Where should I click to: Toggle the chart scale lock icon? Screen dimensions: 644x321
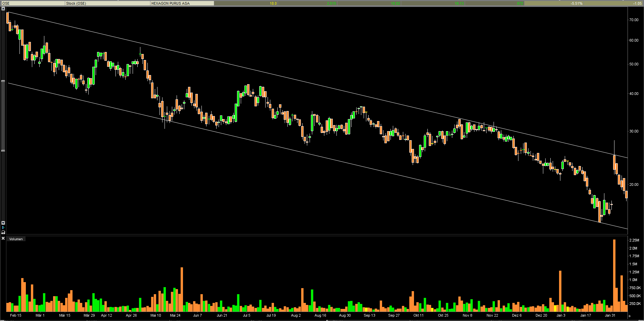[x=3, y=232]
